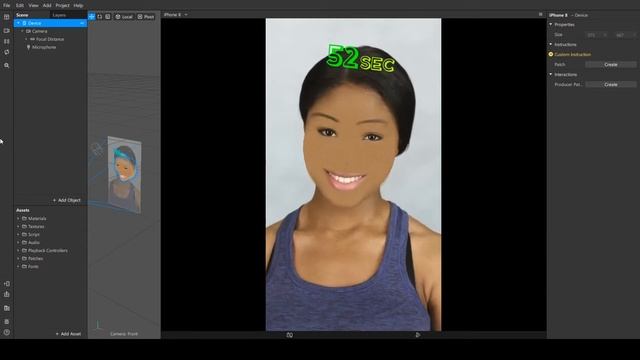The image size is (640, 360).
Task: Click the simulator menu icon top right of viewport
Action: click(x=541, y=14)
